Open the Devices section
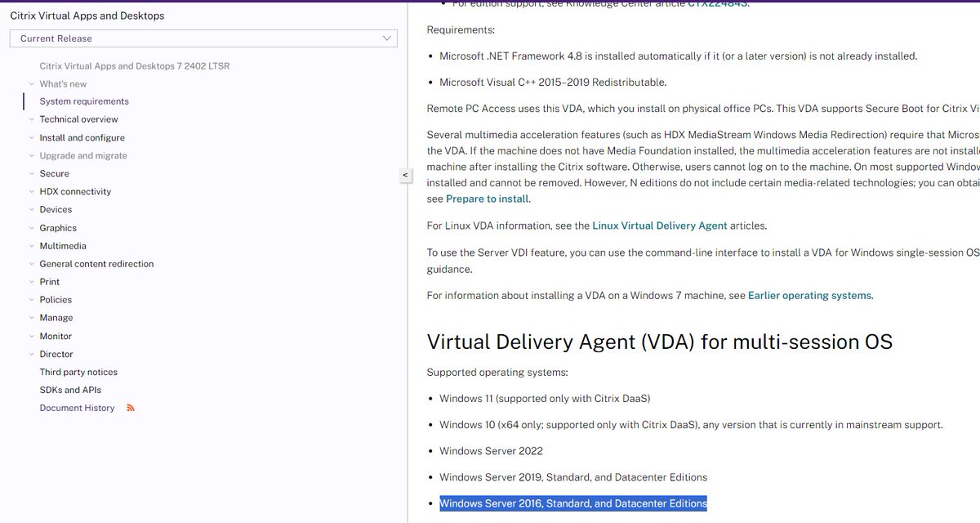Viewport: 980px width, 523px height. pyautogui.click(x=56, y=210)
